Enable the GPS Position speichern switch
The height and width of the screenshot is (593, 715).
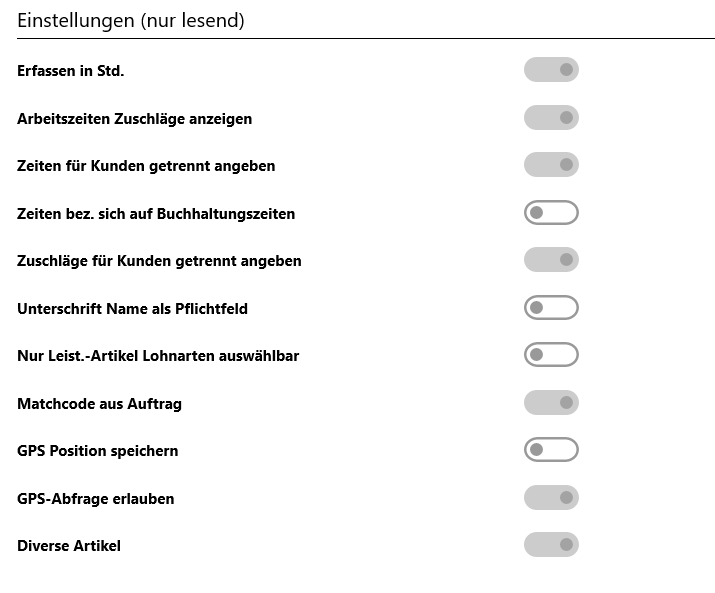(x=551, y=450)
